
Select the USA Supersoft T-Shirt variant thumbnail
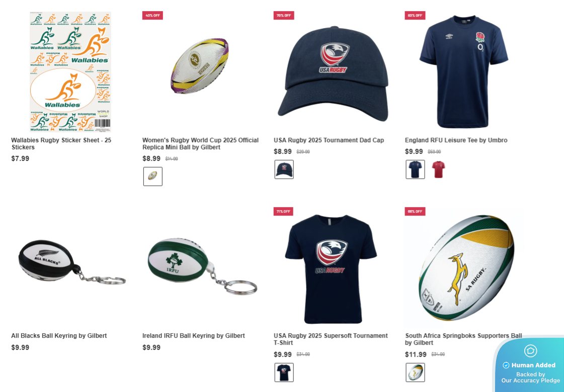284,372
